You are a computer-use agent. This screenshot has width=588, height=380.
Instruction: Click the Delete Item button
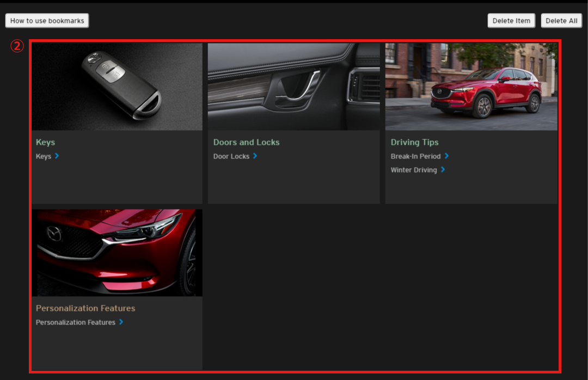point(511,21)
